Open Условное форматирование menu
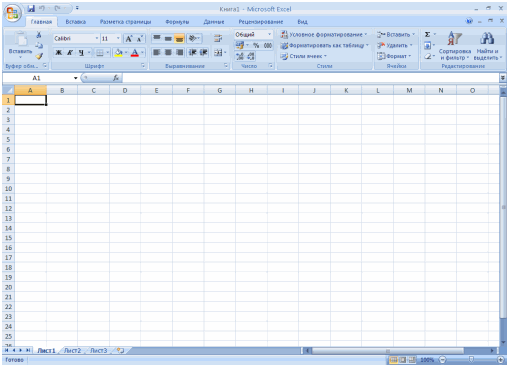 (324, 34)
